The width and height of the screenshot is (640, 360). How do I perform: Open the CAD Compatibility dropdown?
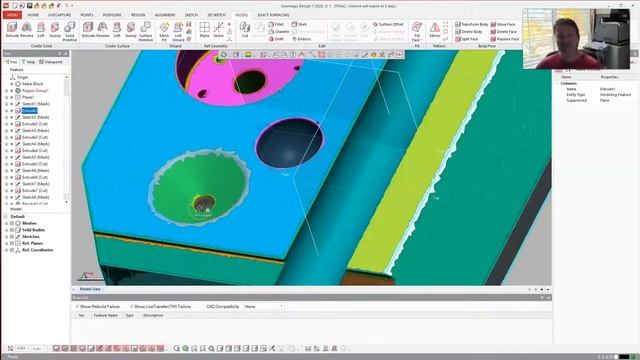point(264,306)
